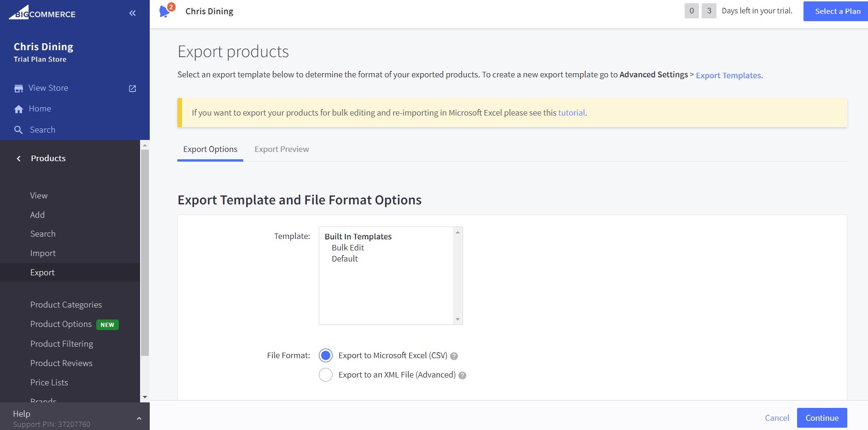
Task: Switch to the Export Preview tab
Action: (x=282, y=149)
